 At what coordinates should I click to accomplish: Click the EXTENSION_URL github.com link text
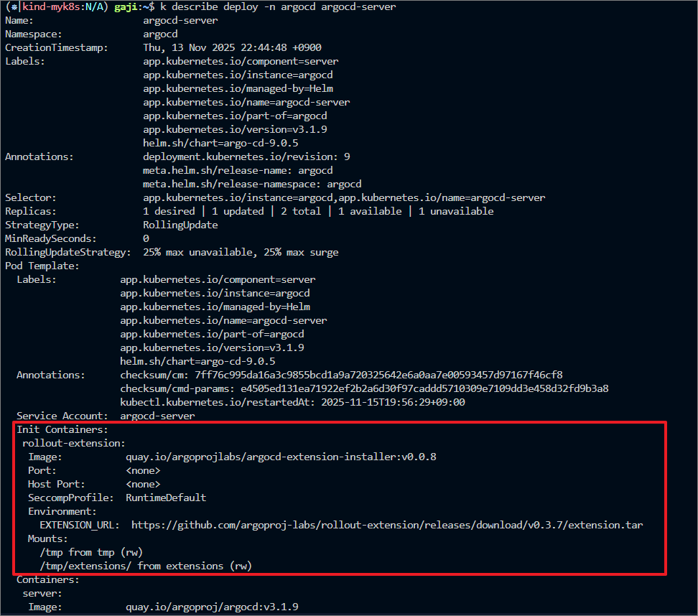pos(387,526)
